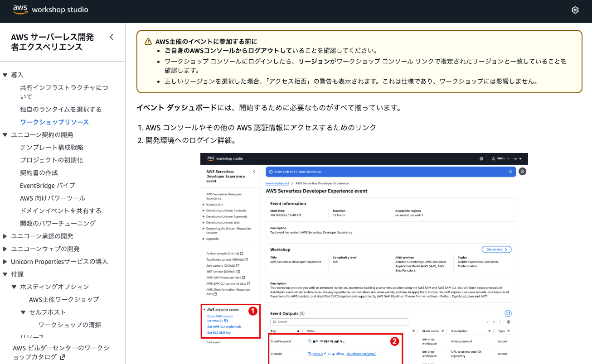Click the ユニコーン契約の開発 section label
The image size is (592, 364).
click(x=42, y=135)
